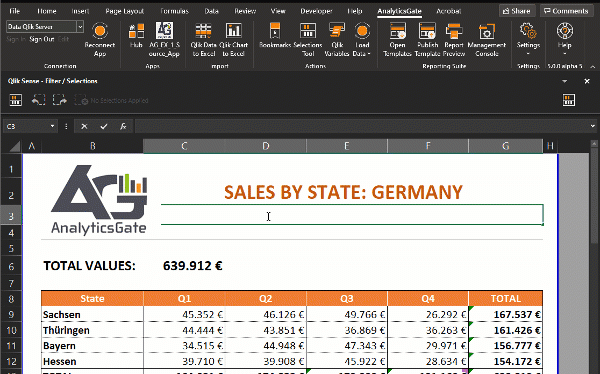The height and width of the screenshot is (374, 600).
Task: Collapse the ribbon with the chevron
Action: 592,67
